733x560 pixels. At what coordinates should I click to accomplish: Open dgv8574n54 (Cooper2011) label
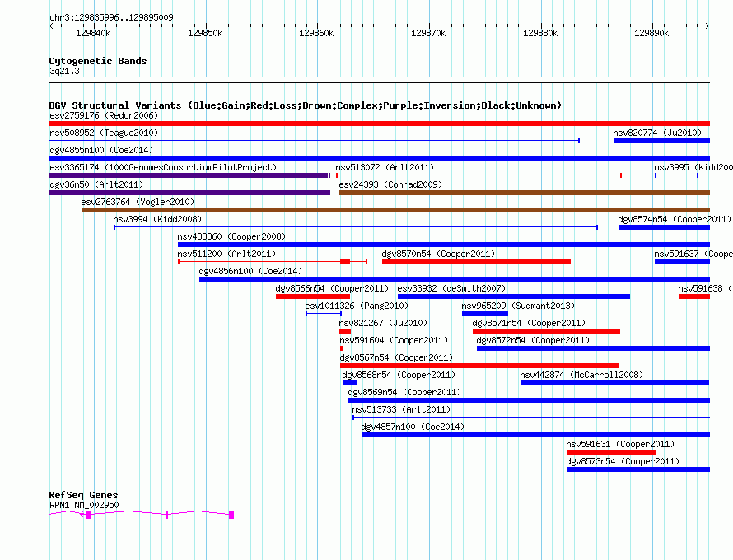pyautogui.click(x=675, y=219)
